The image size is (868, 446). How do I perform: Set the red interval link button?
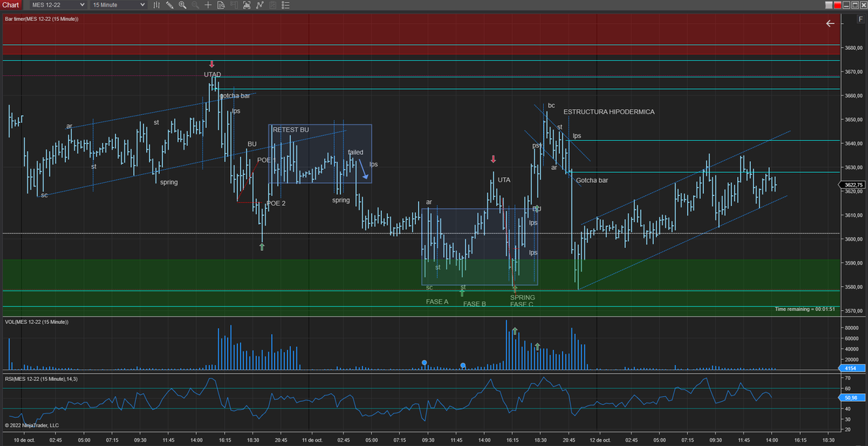(x=838, y=5)
